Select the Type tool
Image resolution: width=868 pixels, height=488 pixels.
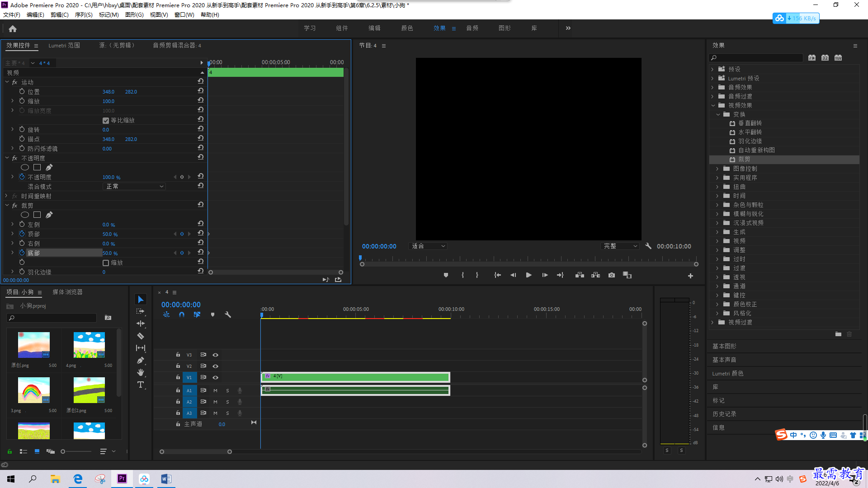(x=141, y=385)
